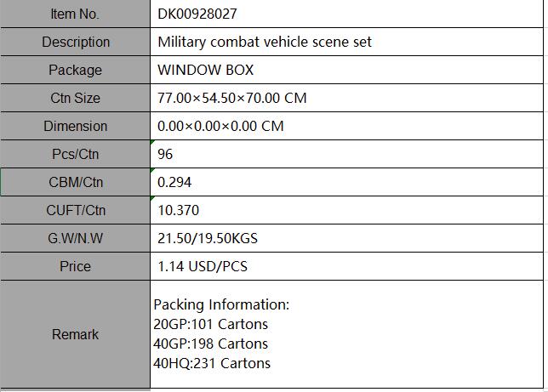548x392 pixels.
Task: Select the Price label cell
Action: coord(75,266)
